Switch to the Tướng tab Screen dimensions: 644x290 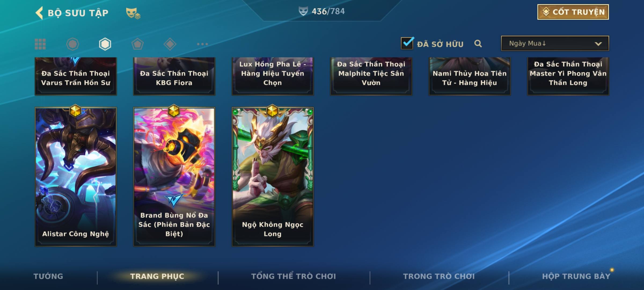[x=48, y=276]
